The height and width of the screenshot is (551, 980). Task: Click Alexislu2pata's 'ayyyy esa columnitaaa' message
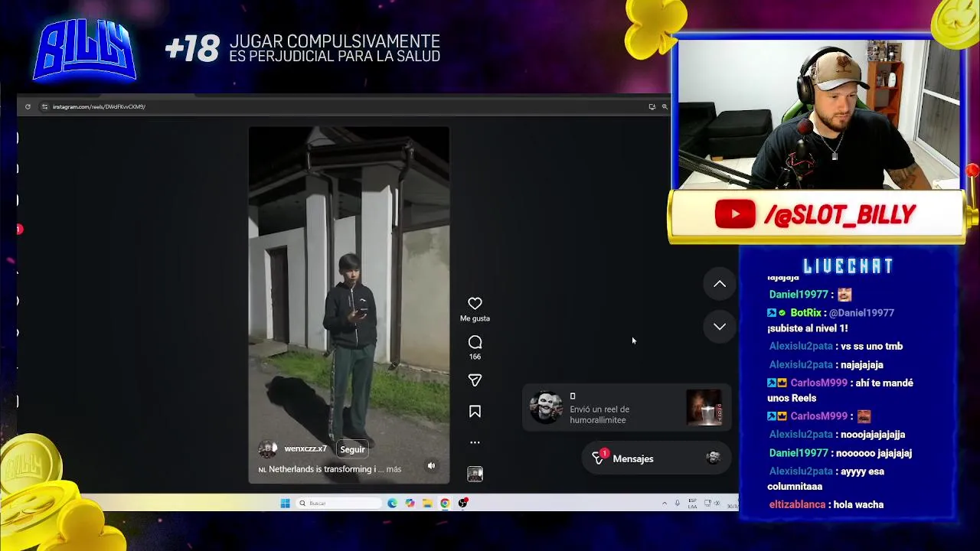(826, 479)
